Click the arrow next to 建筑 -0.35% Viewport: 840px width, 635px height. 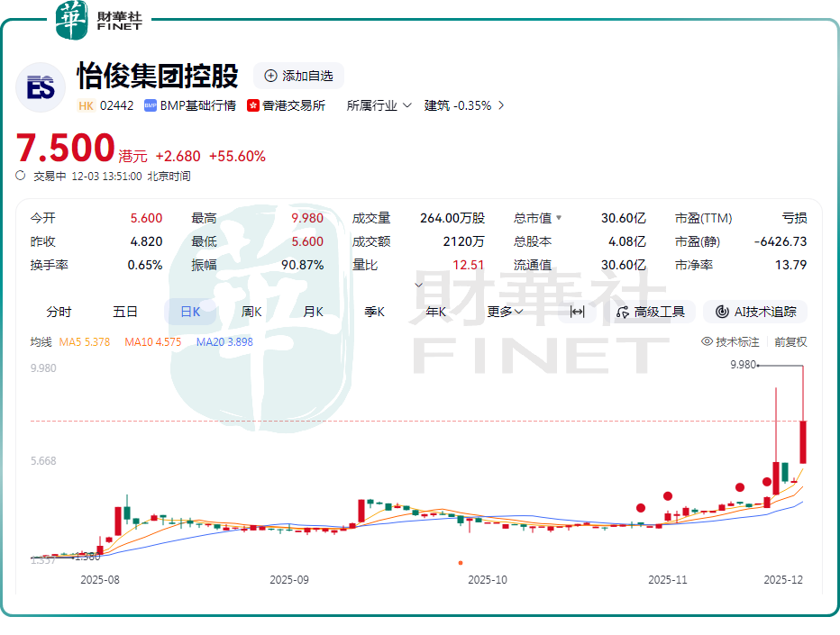(x=501, y=105)
